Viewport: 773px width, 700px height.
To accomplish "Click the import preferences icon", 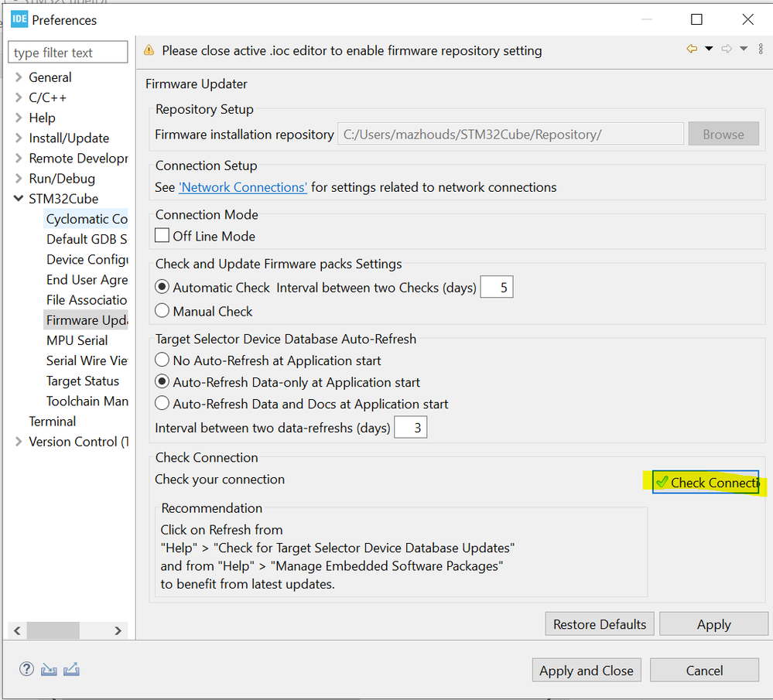I will point(50,670).
